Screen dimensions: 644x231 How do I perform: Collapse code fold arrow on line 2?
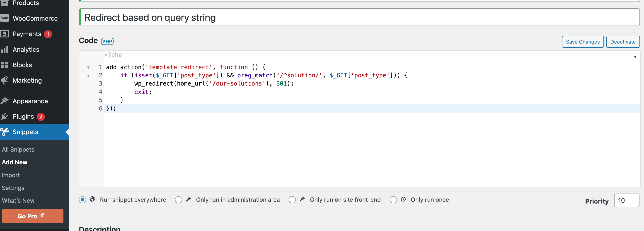point(88,76)
